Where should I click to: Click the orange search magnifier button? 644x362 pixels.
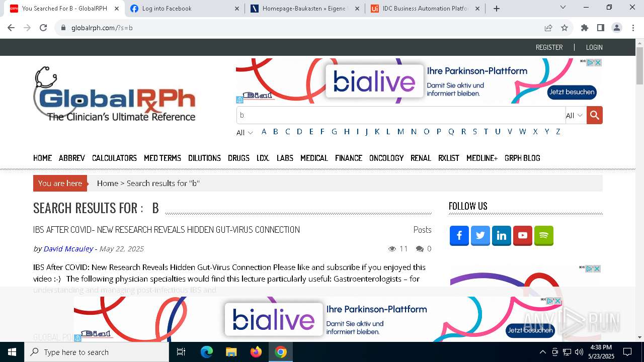594,115
